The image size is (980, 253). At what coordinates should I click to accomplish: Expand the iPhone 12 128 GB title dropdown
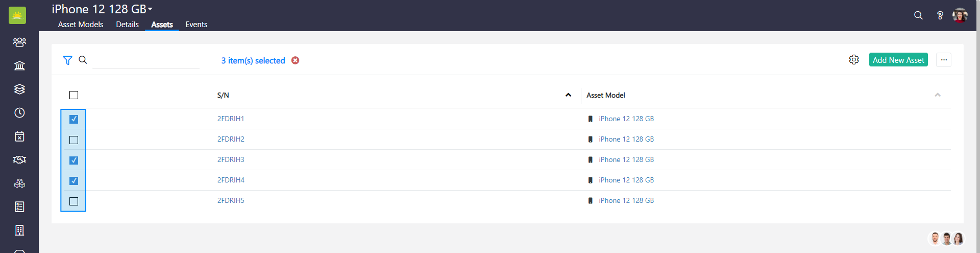point(150,9)
